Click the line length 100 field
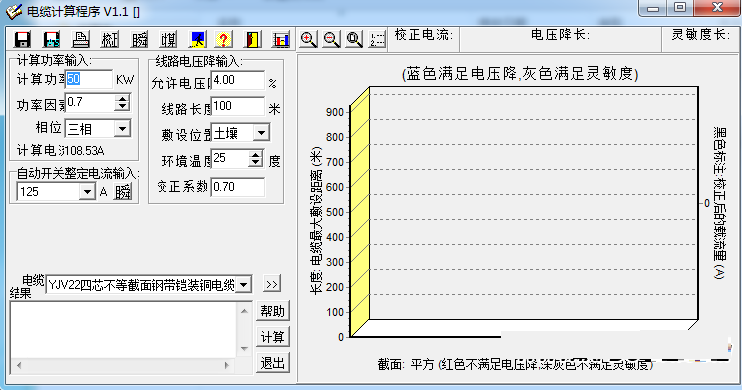742x390 pixels. (238, 106)
